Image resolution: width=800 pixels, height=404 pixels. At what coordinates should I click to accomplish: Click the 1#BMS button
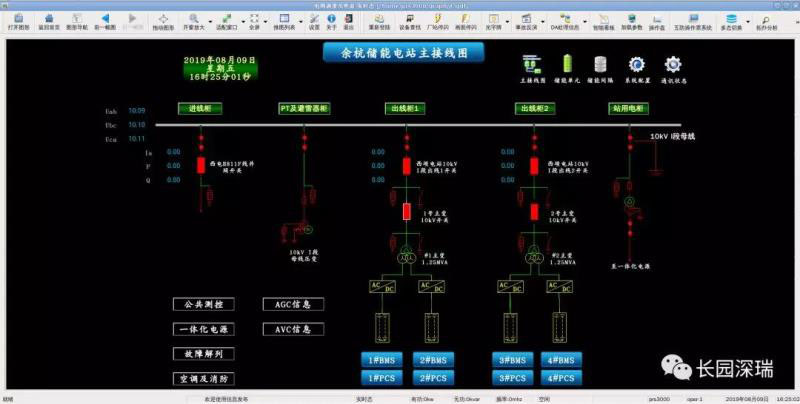(x=381, y=360)
